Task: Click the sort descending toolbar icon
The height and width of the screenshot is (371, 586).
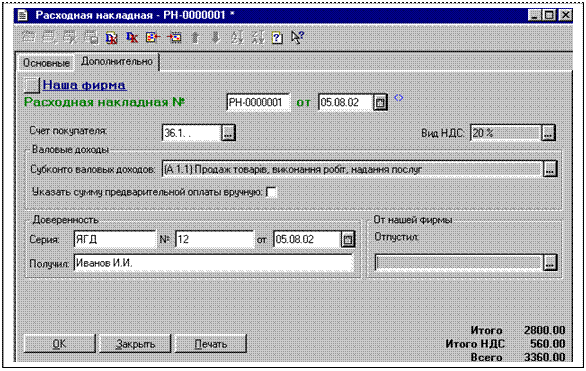Action: (x=257, y=37)
